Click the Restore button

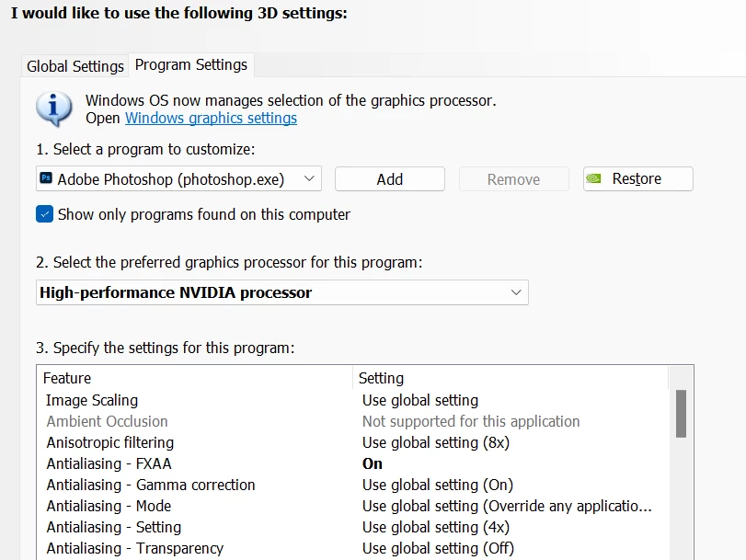pyautogui.click(x=638, y=179)
